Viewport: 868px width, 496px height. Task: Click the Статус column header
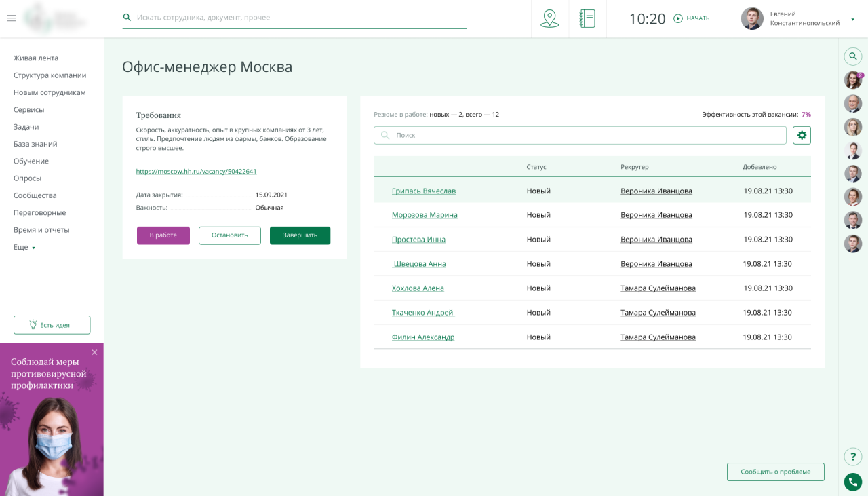tap(536, 167)
